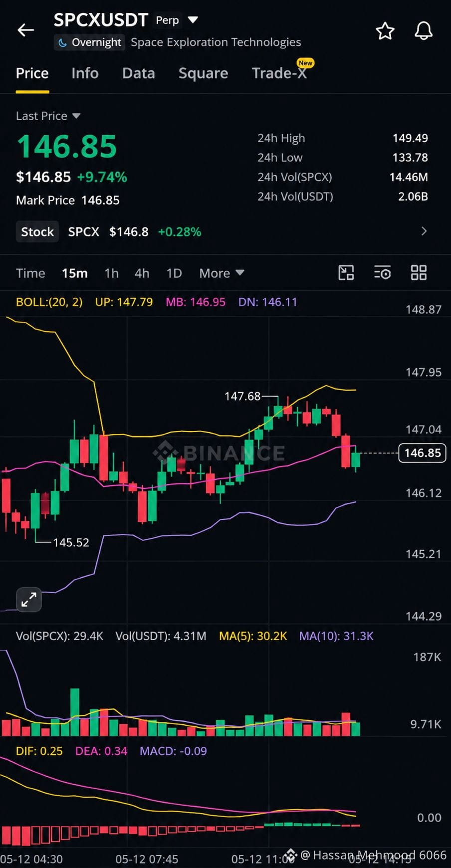Tap the DN: 146.11 Bollinger value
451x868 pixels.
[x=267, y=302]
